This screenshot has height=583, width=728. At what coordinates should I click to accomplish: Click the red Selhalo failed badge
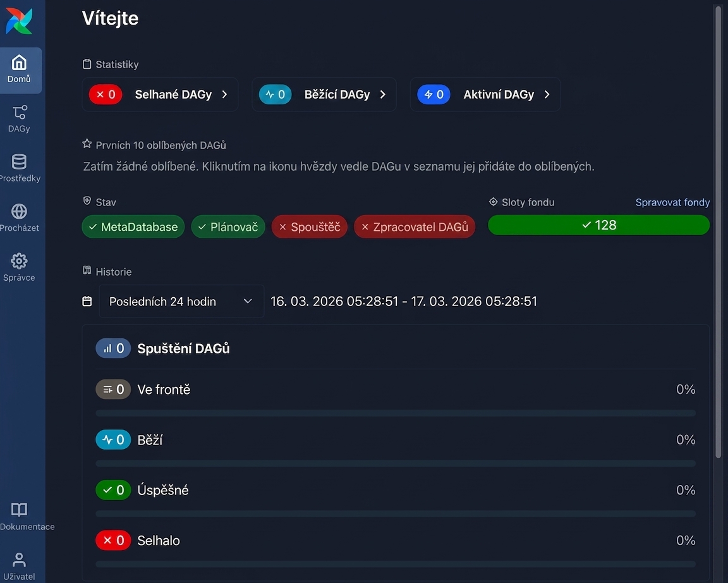pyautogui.click(x=113, y=540)
